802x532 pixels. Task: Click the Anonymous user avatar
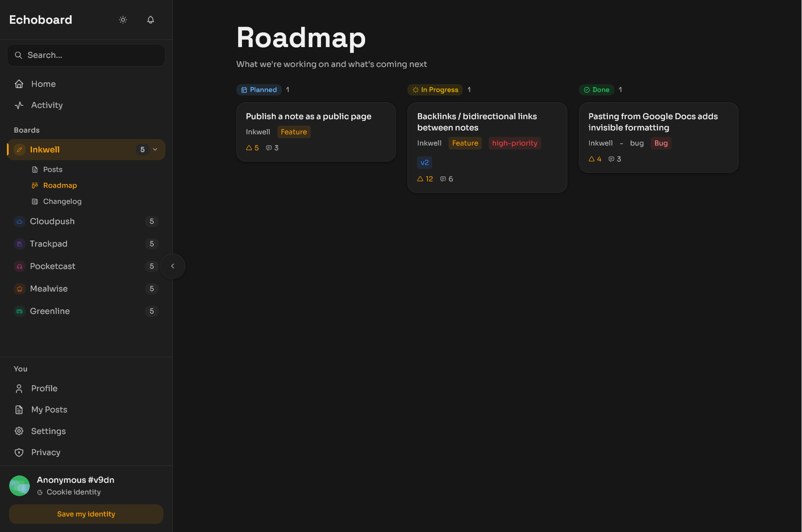[19, 486]
